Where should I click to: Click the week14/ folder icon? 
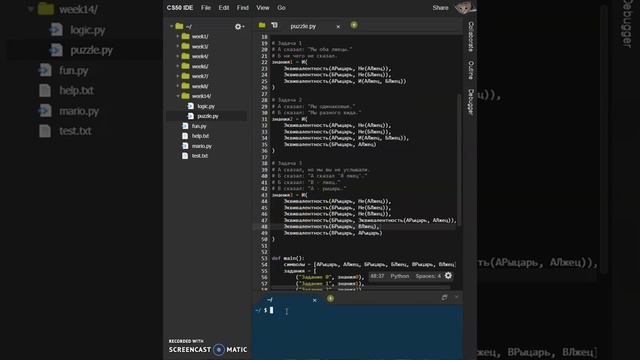coord(186,96)
